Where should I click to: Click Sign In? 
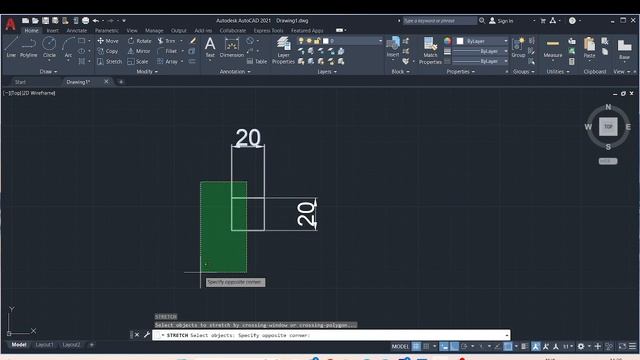(501, 20)
